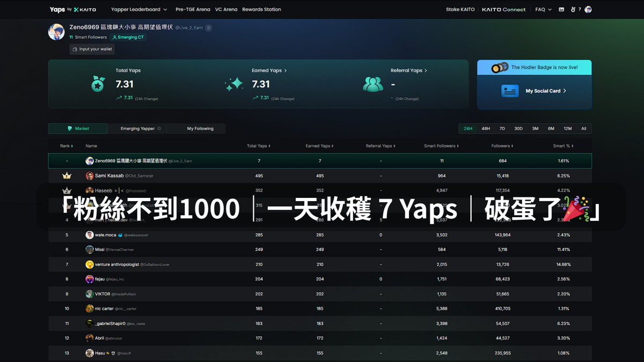This screenshot has height=362, width=644.
Task: Sort table by Rank column
Action: 67,146
